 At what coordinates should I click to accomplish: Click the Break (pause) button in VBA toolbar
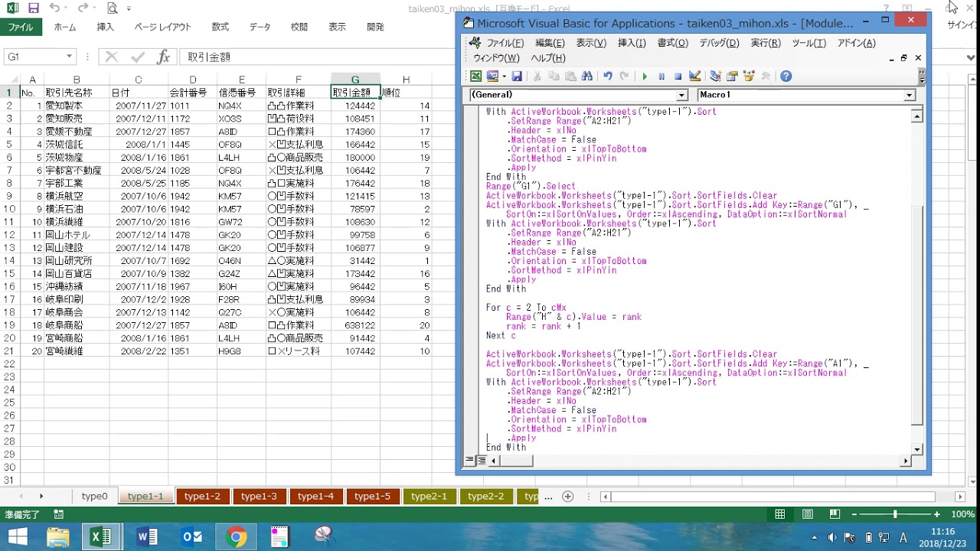(x=661, y=77)
